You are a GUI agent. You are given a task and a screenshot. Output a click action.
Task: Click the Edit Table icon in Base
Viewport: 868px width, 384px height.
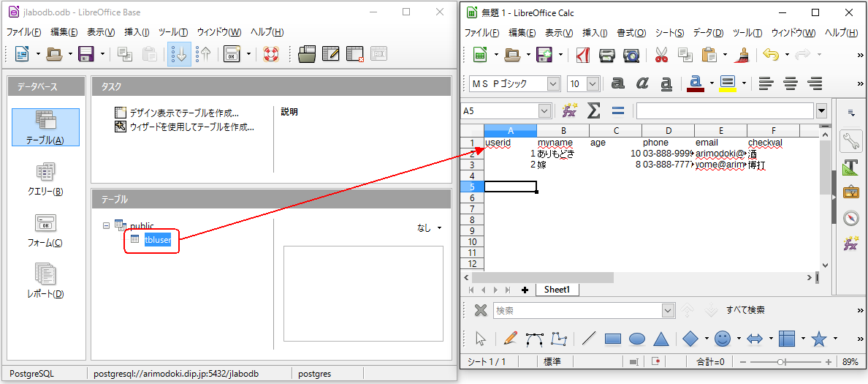pos(330,54)
